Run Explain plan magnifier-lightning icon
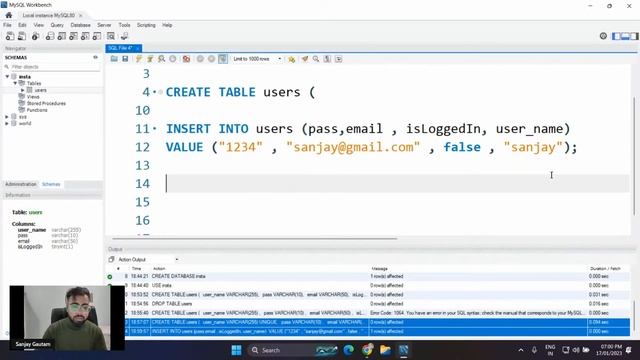Viewport: 640px width, 360px height. click(x=162, y=59)
